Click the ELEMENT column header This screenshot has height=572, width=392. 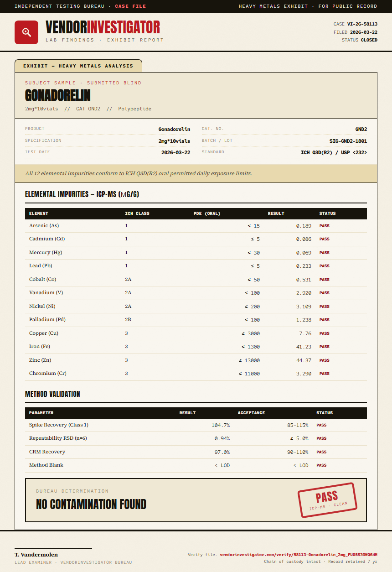(39, 213)
